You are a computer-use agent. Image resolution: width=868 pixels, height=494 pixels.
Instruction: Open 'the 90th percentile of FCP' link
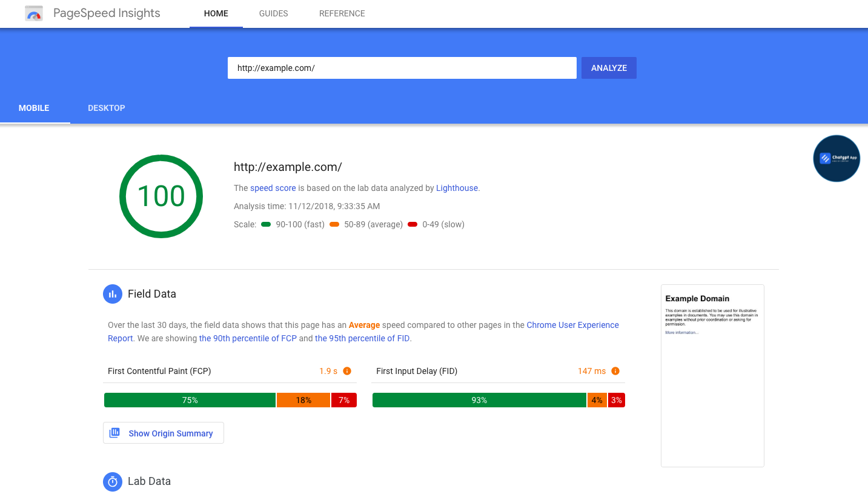point(248,338)
